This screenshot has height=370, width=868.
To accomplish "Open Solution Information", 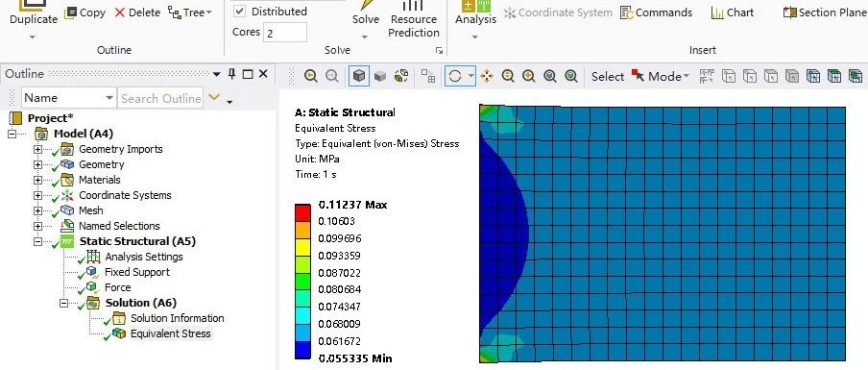I will [x=177, y=318].
